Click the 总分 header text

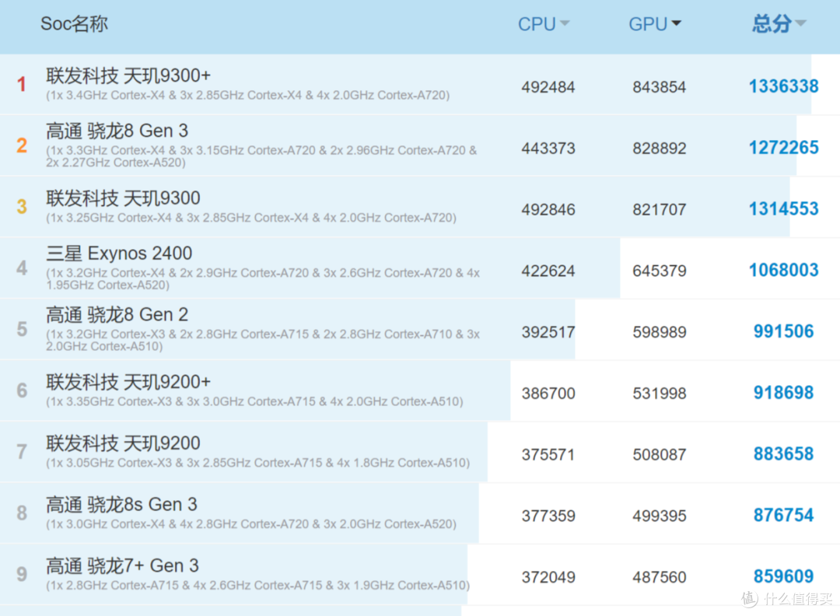point(771,24)
